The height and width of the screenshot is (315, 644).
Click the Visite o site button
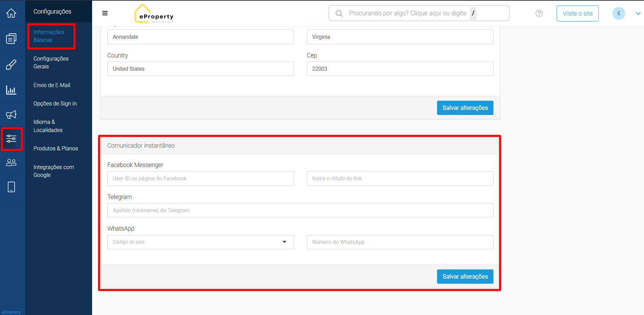pos(577,14)
